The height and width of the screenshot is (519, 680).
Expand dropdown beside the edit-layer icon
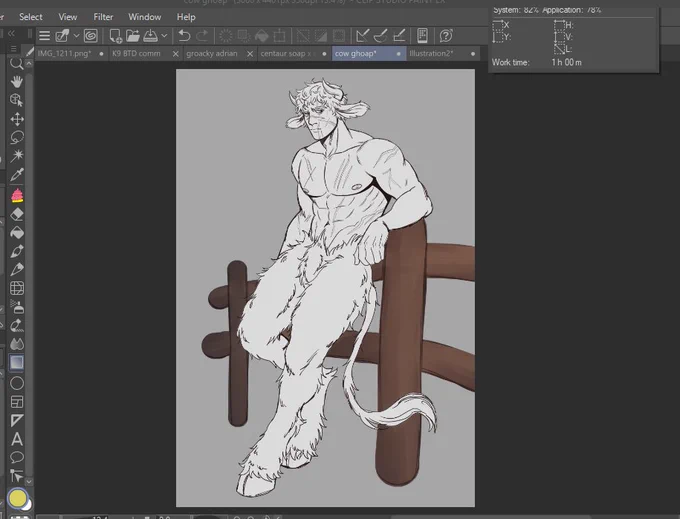76,36
